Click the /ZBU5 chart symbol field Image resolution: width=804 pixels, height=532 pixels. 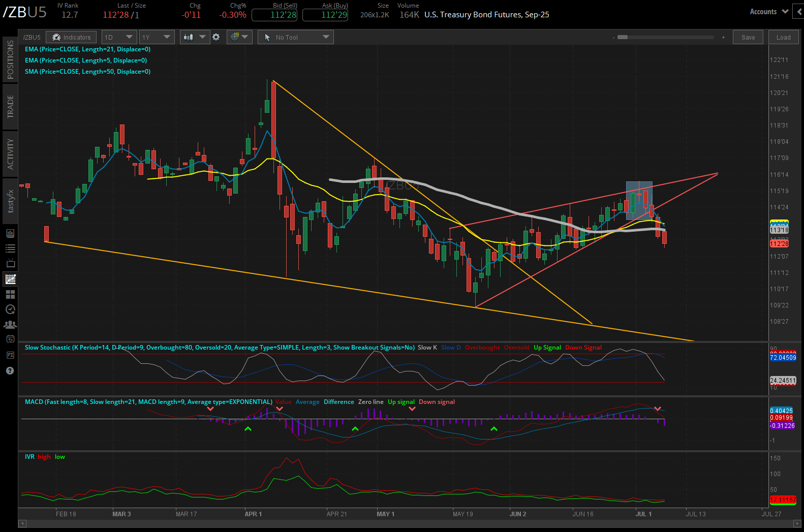[x=32, y=37]
